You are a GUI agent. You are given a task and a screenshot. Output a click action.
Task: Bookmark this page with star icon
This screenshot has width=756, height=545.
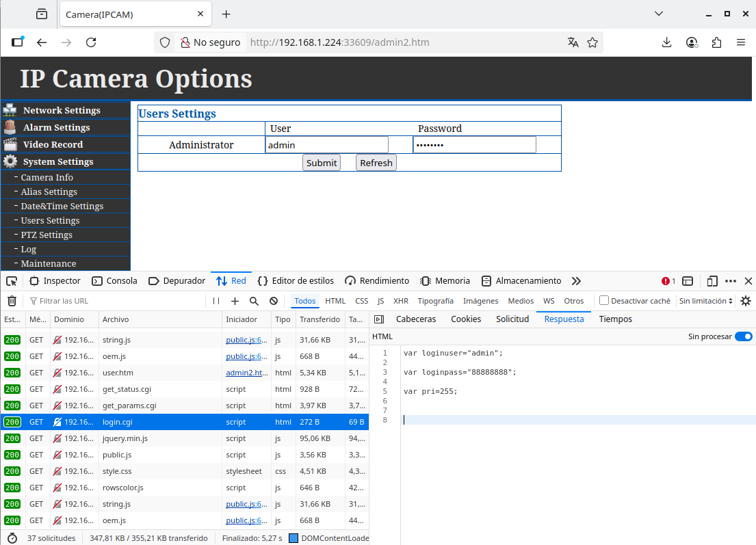point(592,42)
